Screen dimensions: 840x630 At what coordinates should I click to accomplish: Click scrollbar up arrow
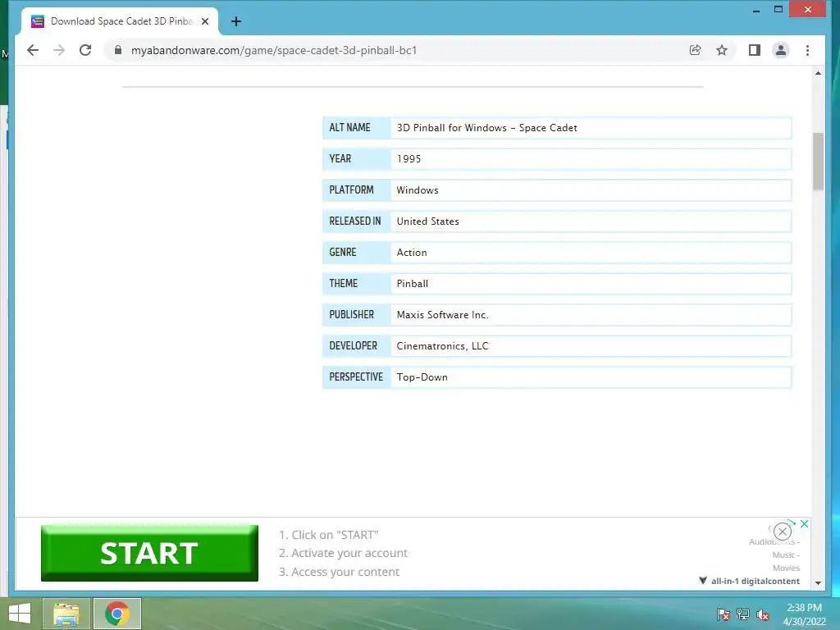[x=818, y=73]
